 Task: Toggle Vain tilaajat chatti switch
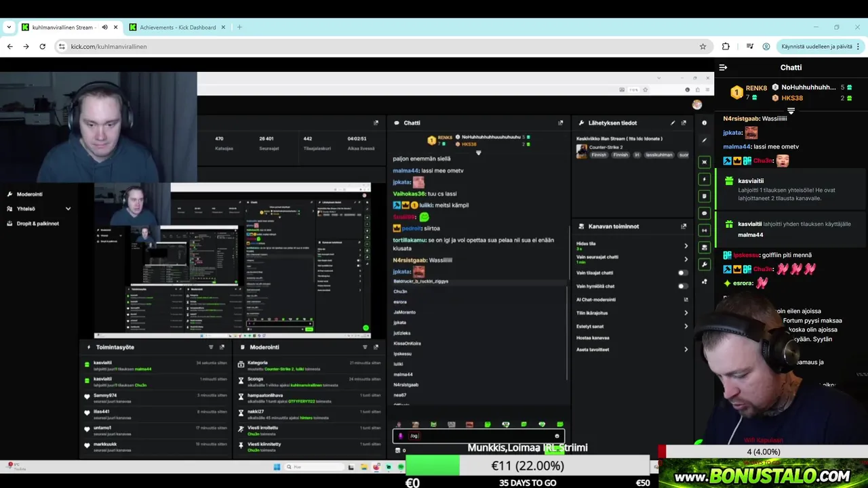pos(682,272)
